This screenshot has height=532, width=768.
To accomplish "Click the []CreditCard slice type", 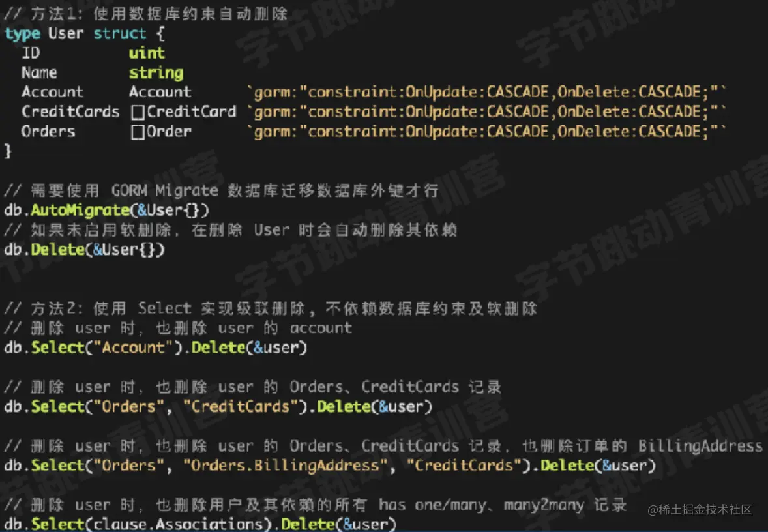I will point(184,111).
